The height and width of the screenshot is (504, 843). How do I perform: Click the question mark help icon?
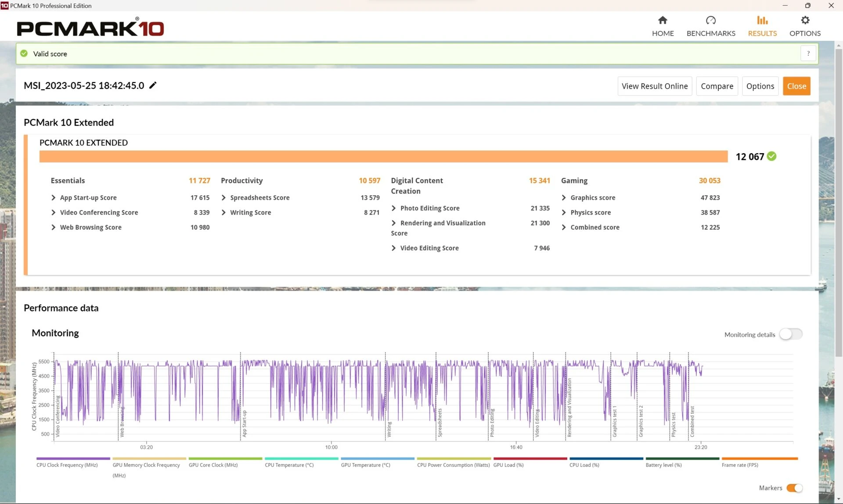808,54
